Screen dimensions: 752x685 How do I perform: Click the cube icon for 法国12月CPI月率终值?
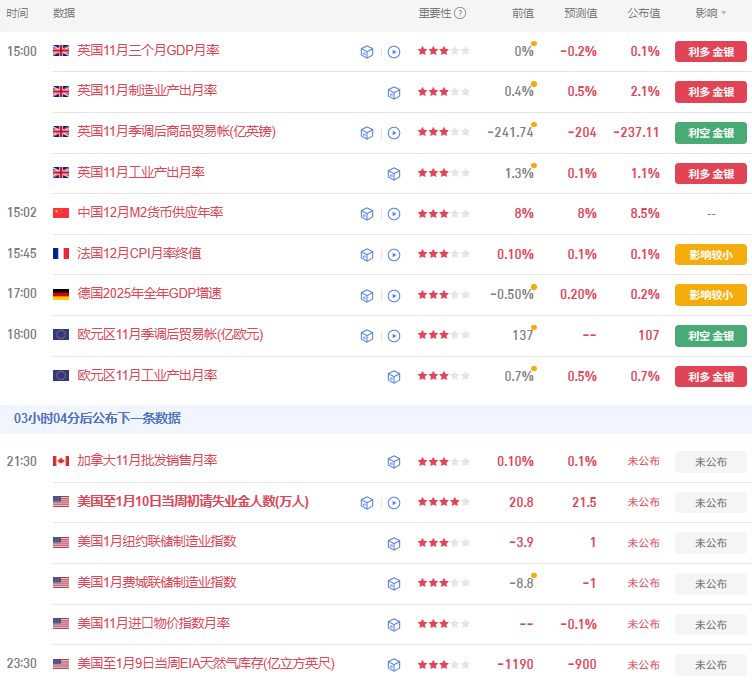tap(367, 254)
